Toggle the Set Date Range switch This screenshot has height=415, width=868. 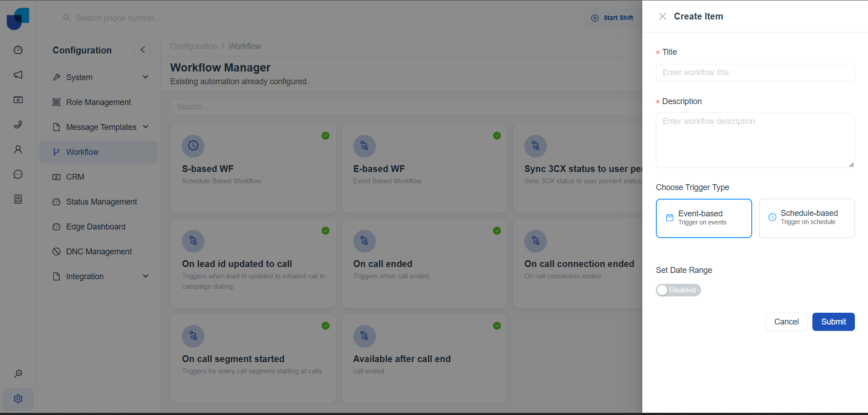(x=678, y=290)
